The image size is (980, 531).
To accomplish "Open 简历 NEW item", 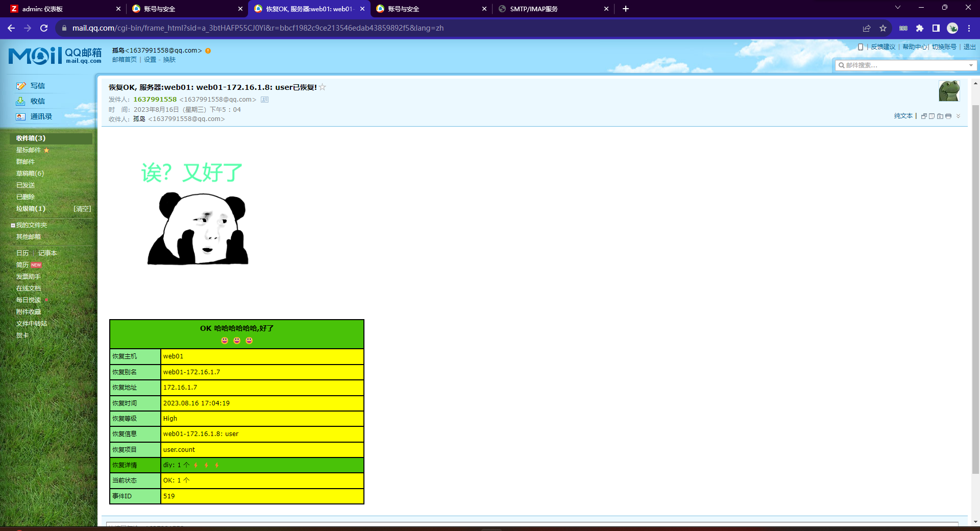I will pyautogui.click(x=29, y=265).
